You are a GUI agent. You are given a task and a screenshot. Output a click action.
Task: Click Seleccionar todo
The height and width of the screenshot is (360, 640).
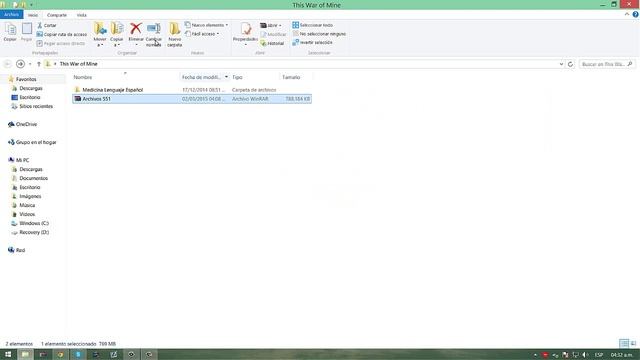(313, 25)
